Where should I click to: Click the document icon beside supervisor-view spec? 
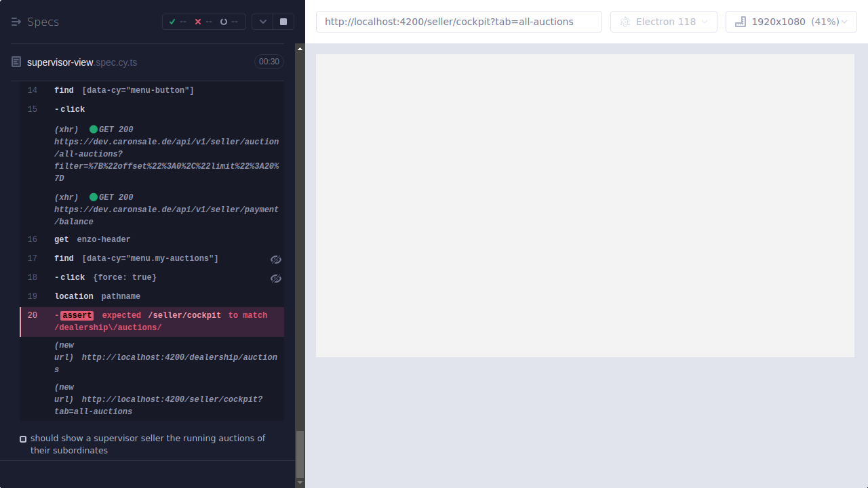coord(16,62)
